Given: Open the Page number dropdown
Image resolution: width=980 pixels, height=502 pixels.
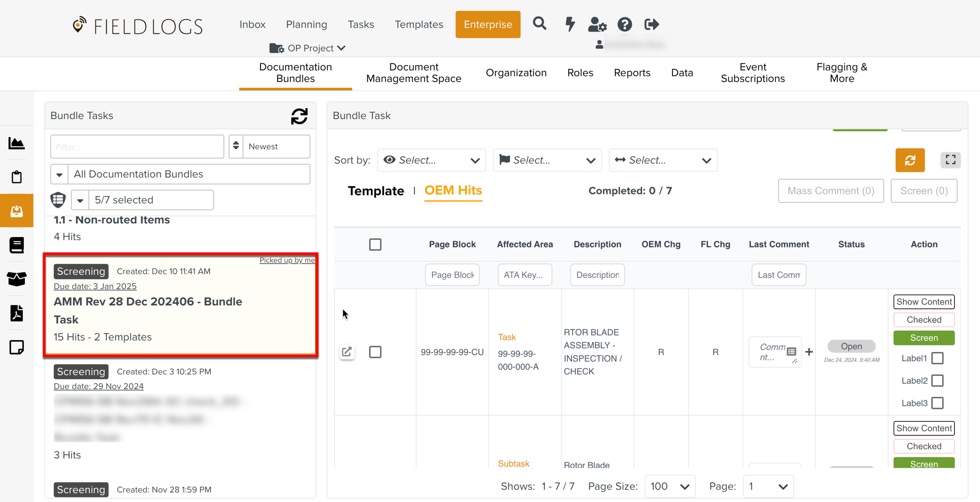Looking at the screenshot, I should coord(768,486).
